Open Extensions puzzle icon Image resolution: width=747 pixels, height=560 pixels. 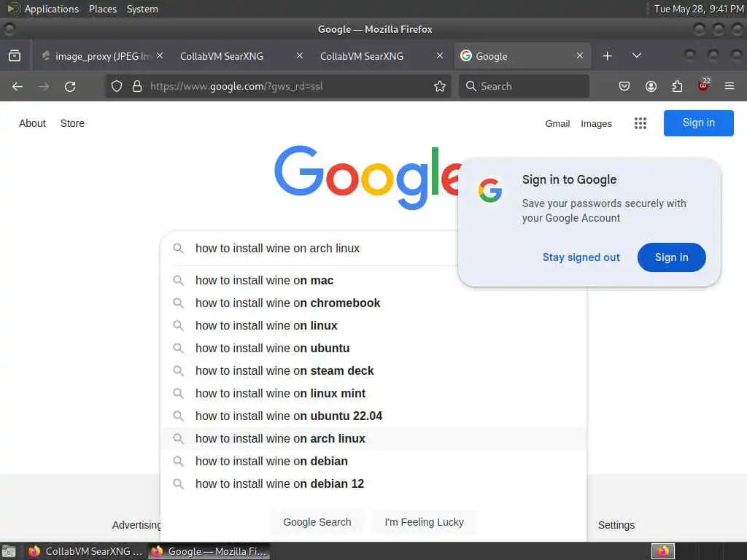pos(677,86)
